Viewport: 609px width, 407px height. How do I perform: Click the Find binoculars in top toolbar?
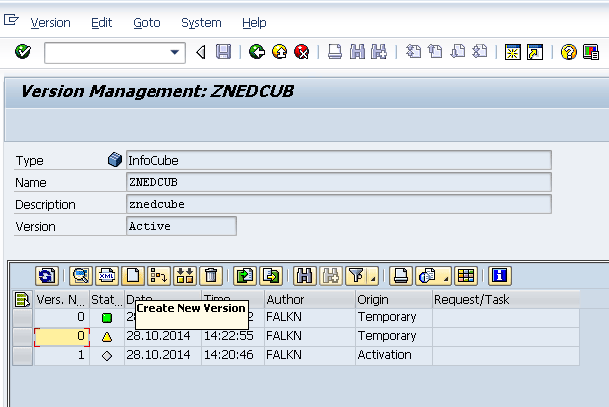coord(357,52)
